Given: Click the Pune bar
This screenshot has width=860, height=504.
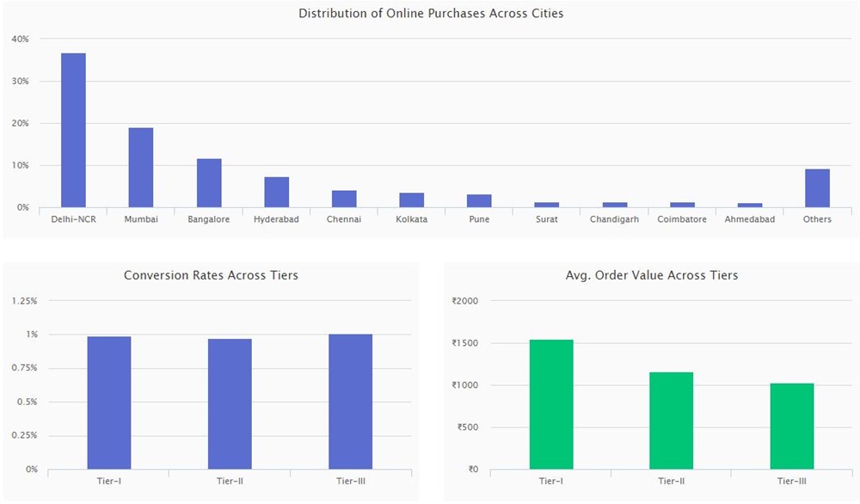Looking at the screenshot, I should 479,201.
